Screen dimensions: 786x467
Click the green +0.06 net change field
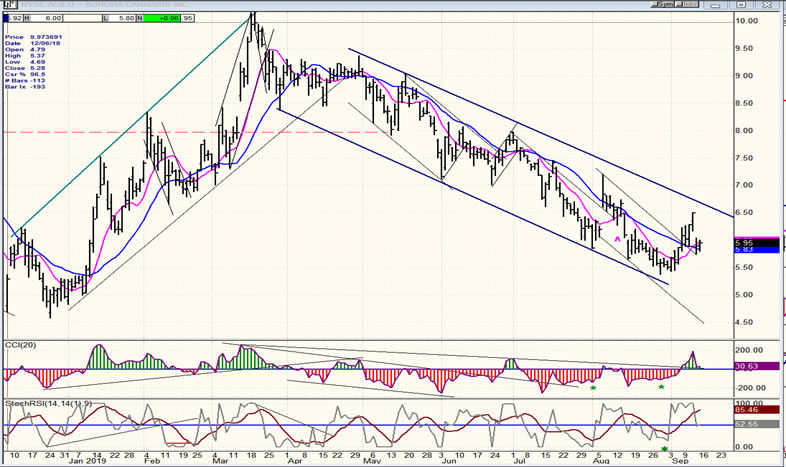coord(173,17)
